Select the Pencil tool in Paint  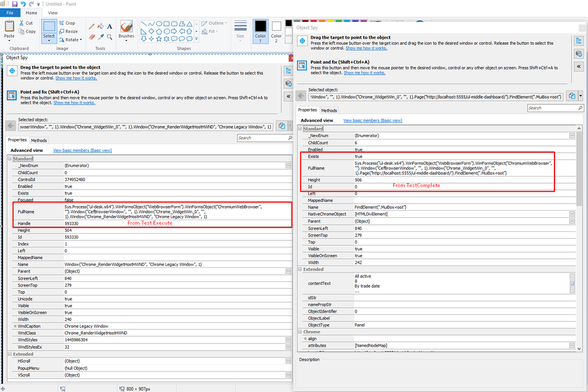[91, 26]
